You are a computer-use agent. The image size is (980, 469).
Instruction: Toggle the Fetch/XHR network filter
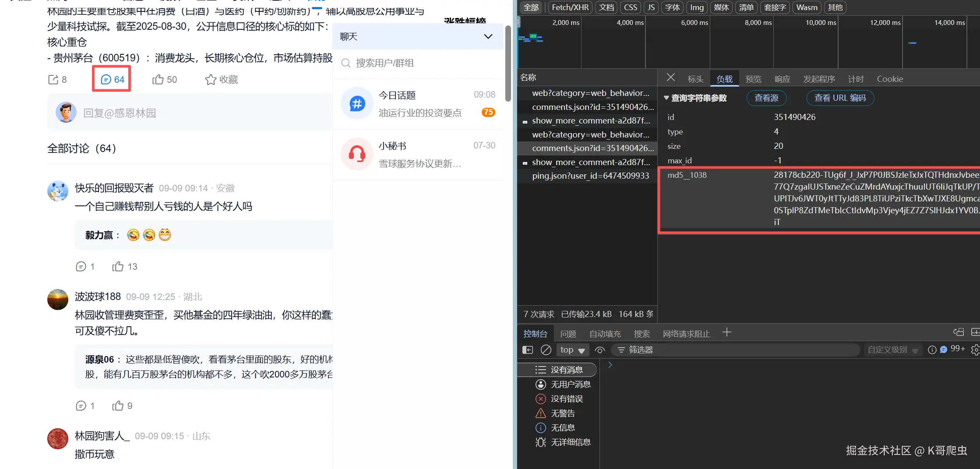(570, 7)
